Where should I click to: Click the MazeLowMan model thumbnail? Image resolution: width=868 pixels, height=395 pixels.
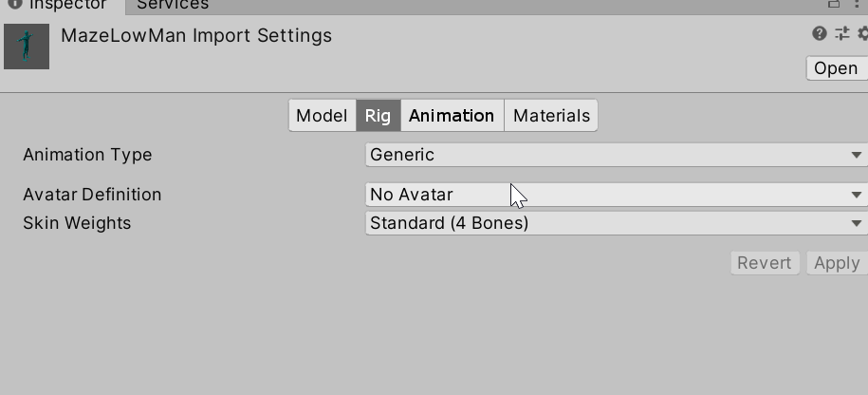[x=27, y=47]
